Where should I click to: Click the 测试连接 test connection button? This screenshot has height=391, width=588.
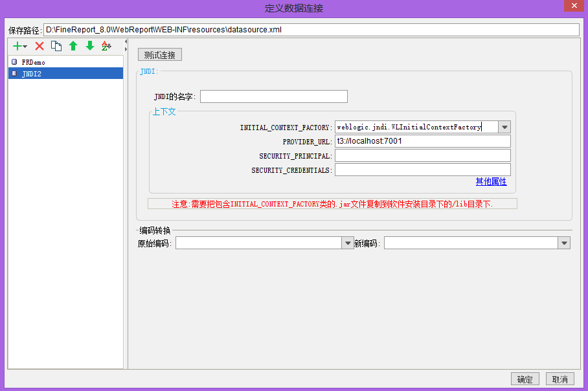pos(160,55)
